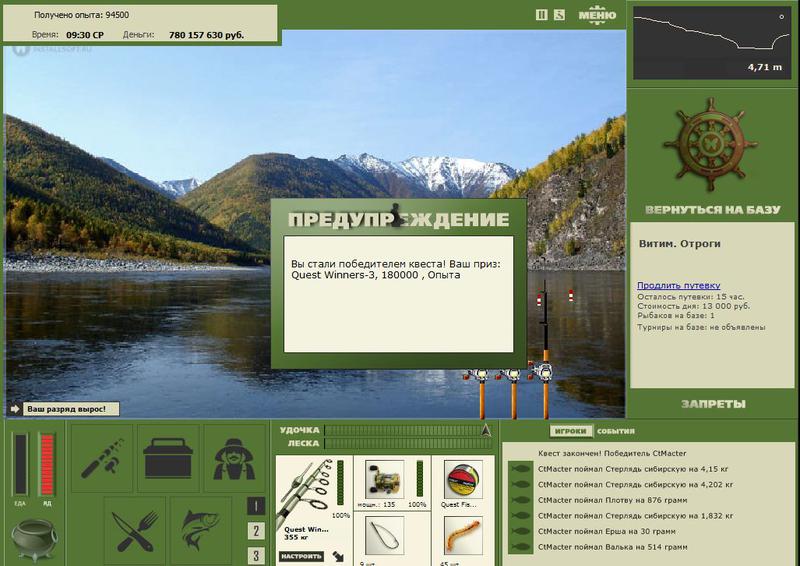Select rod slot 3
This screenshot has width=800, height=566.
(256, 555)
